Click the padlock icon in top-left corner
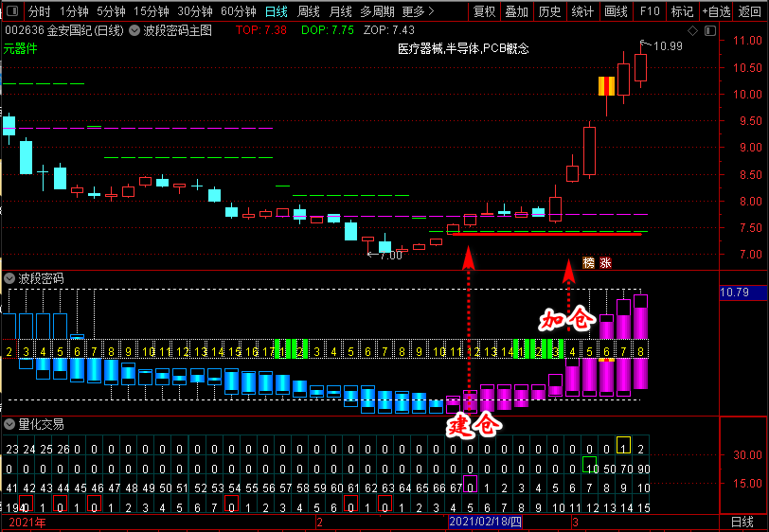The image size is (769, 532). coord(10,12)
